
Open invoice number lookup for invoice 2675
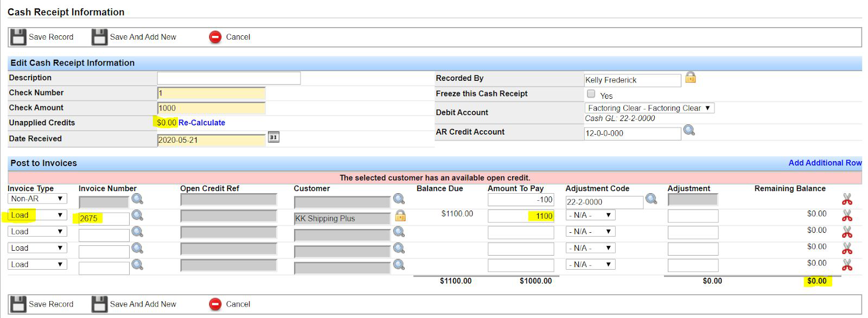tap(137, 215)
